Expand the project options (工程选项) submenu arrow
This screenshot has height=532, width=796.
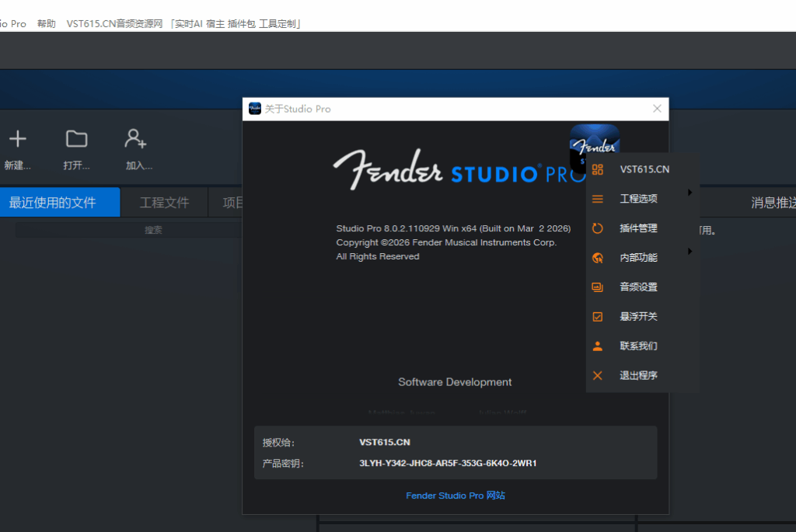click(x=690, y=193)
